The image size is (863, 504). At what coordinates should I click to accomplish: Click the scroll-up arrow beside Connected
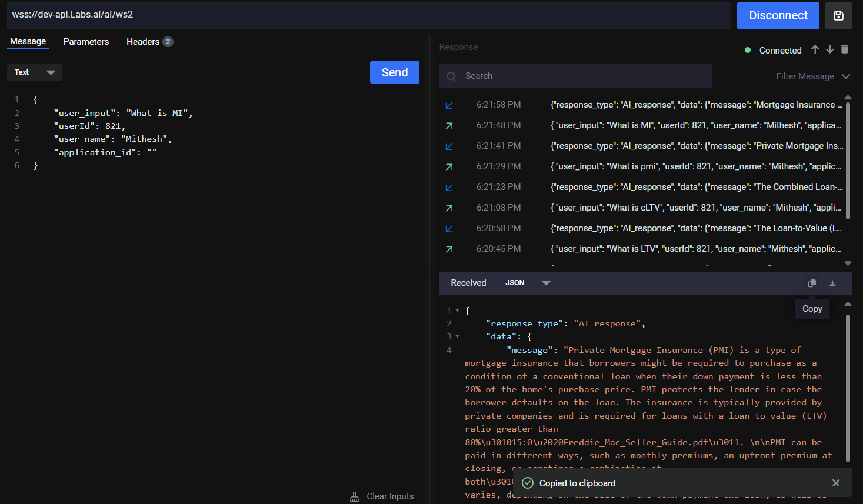coord(815,49)
